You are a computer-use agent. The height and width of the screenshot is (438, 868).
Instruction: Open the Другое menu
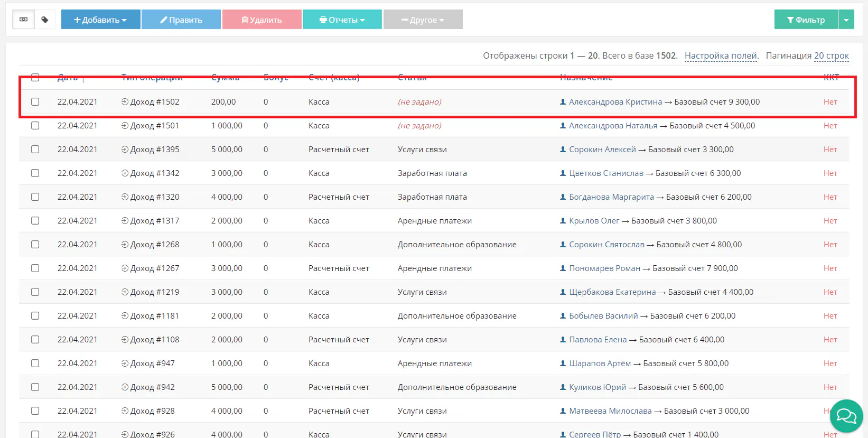[x=423, y=20]
